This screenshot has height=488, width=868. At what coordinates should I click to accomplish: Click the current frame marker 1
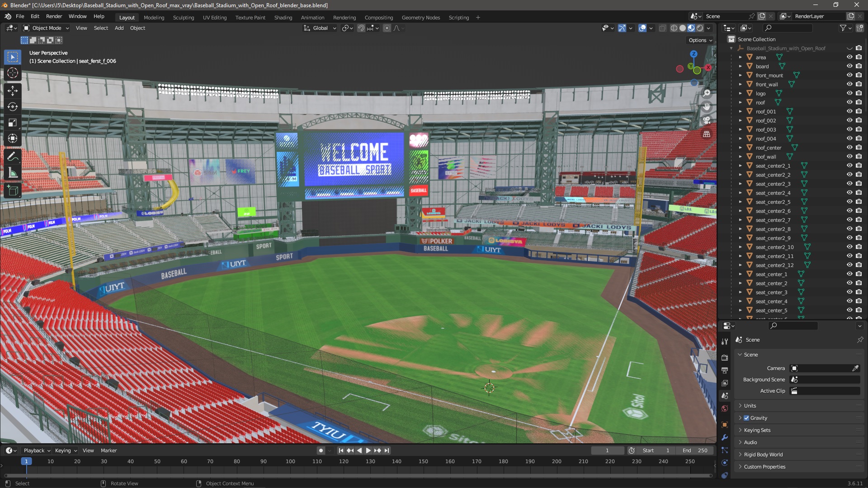click(x=26, y=461)
